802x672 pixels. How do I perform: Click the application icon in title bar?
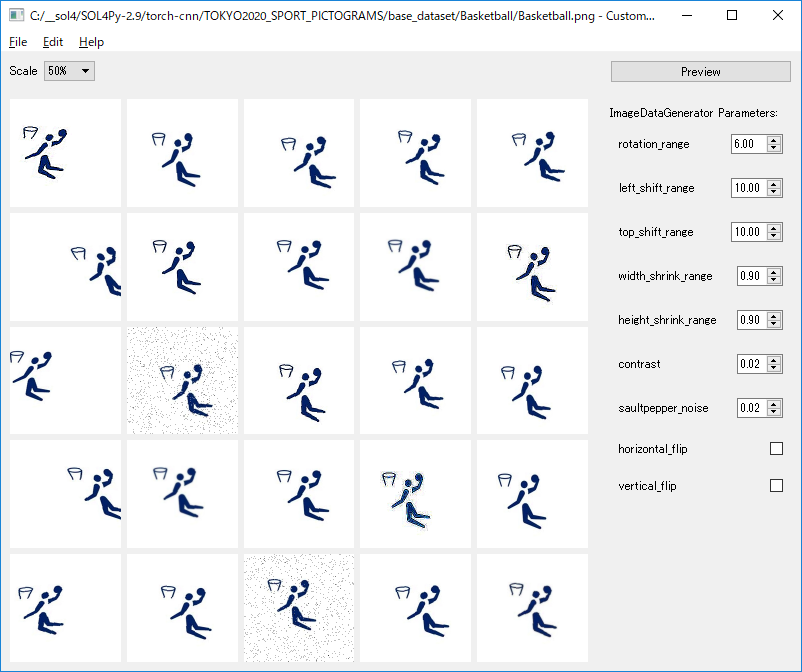point(16,15)
